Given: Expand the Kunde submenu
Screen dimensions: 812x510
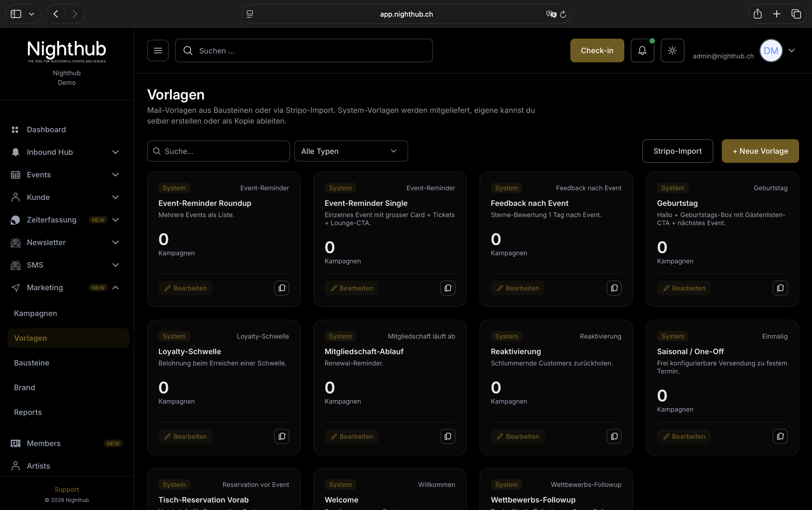Looking at the screenshot, I should coord(115,197).
